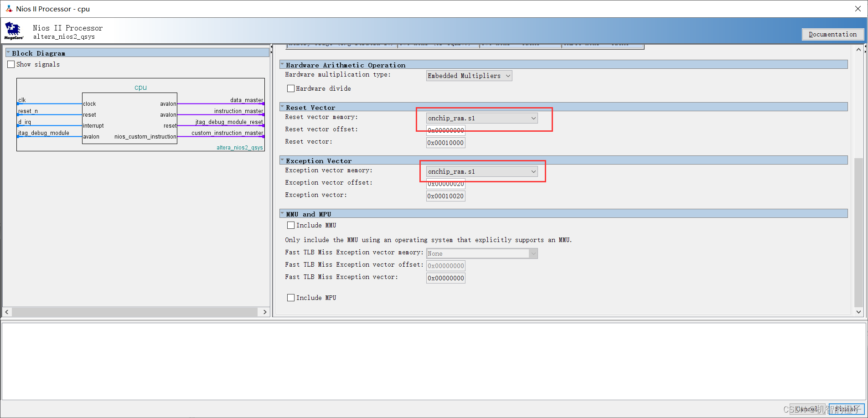This screenshot has width=868, height=418.
Task: Collapse the Reset Vector section
Action: (282, 107)
